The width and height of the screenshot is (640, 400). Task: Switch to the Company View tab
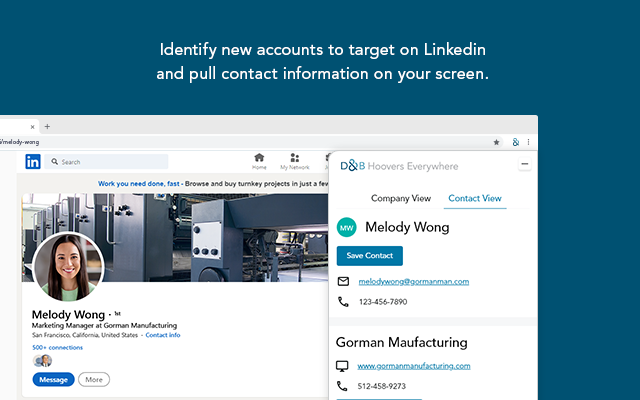click(x=401, y=198)
